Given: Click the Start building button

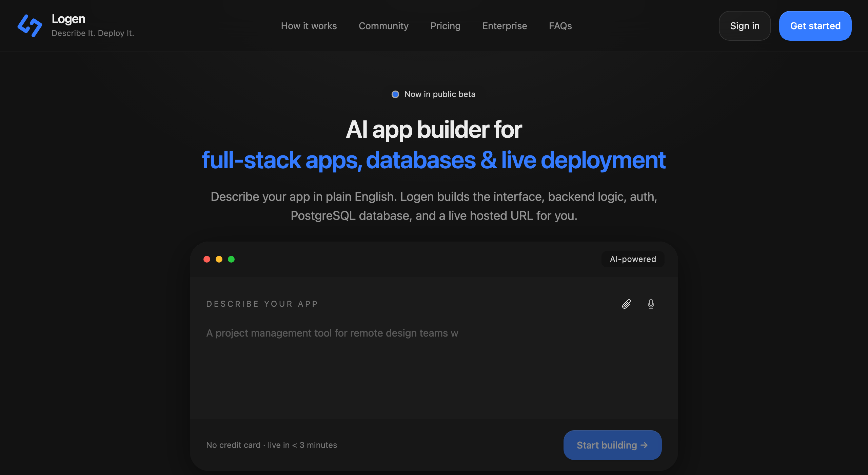Looking at the screenshot, I should (x=612, y=445).
